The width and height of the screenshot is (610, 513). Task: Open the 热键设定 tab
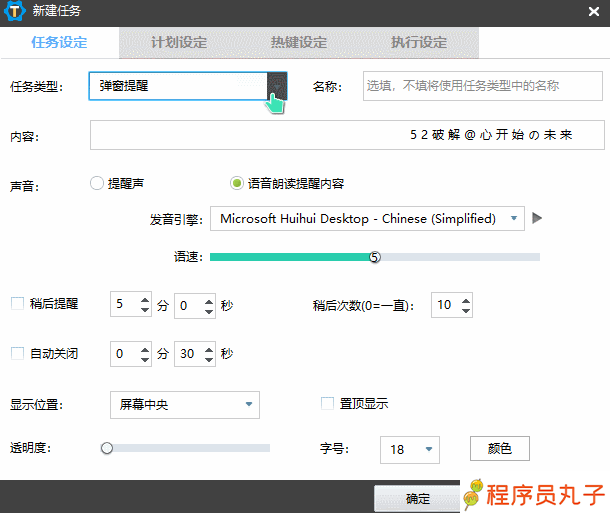[x=299, y=42]
